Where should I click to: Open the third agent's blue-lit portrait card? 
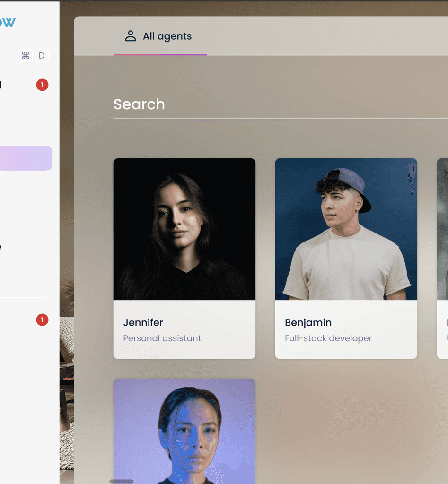[184, 431]
